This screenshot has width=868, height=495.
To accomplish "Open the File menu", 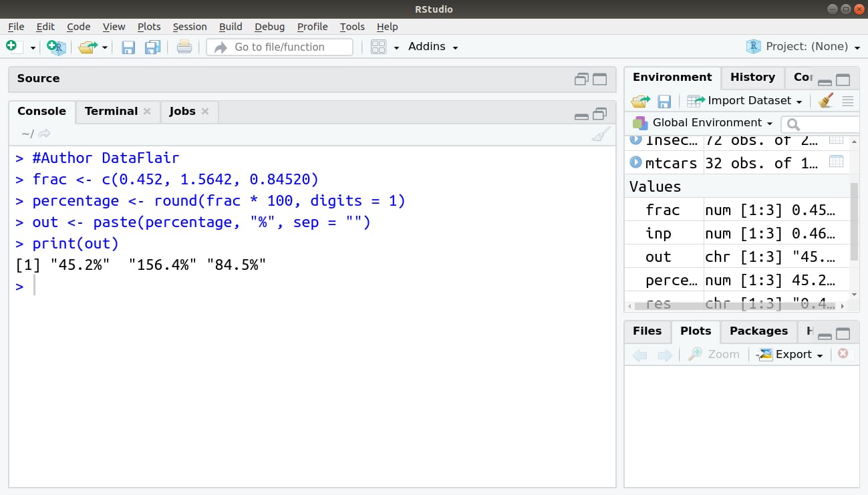I will (16, 27).
